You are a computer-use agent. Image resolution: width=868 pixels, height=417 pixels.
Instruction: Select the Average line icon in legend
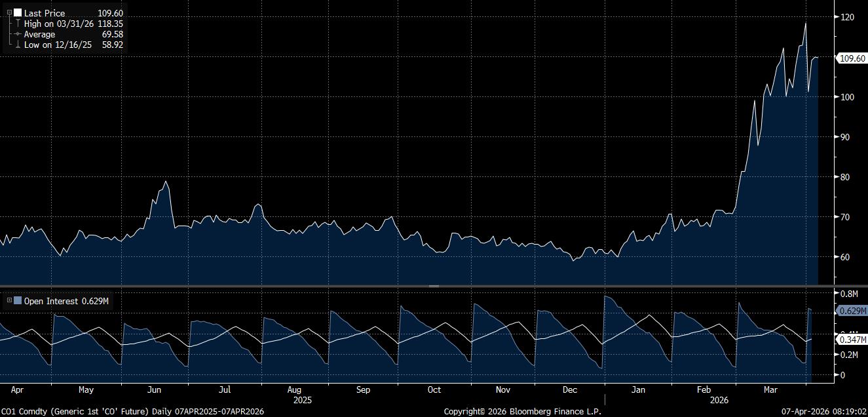coord(18,34)
